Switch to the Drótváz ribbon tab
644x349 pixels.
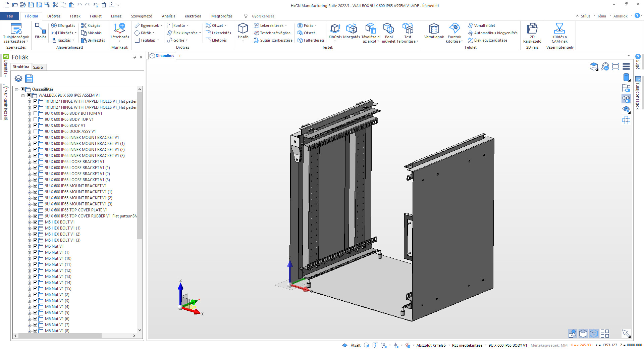click(54, 16)
